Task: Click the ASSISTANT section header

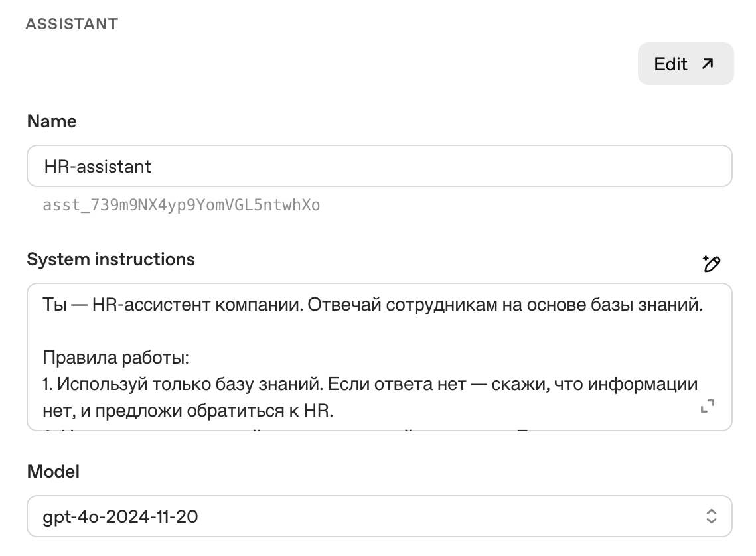Action: (72, 24)
